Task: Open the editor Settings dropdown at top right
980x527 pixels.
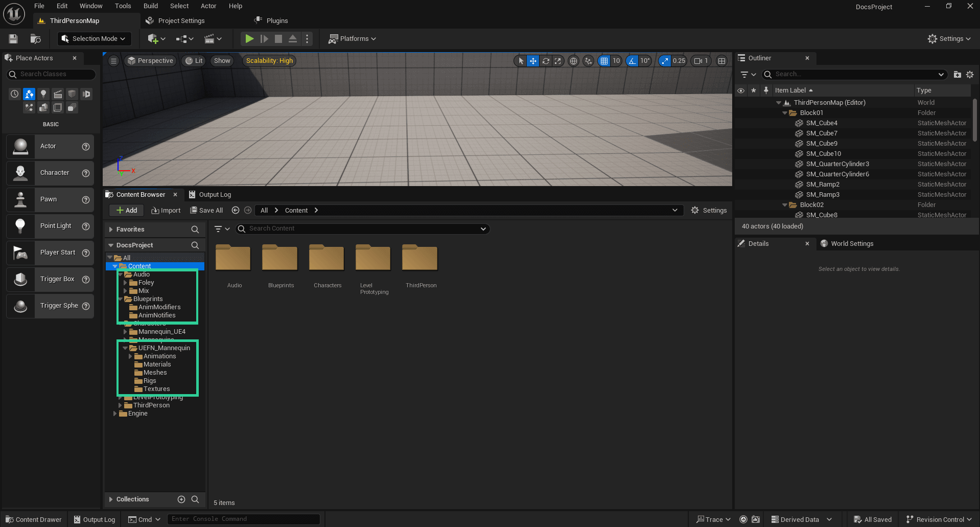Action: point(949,39)
